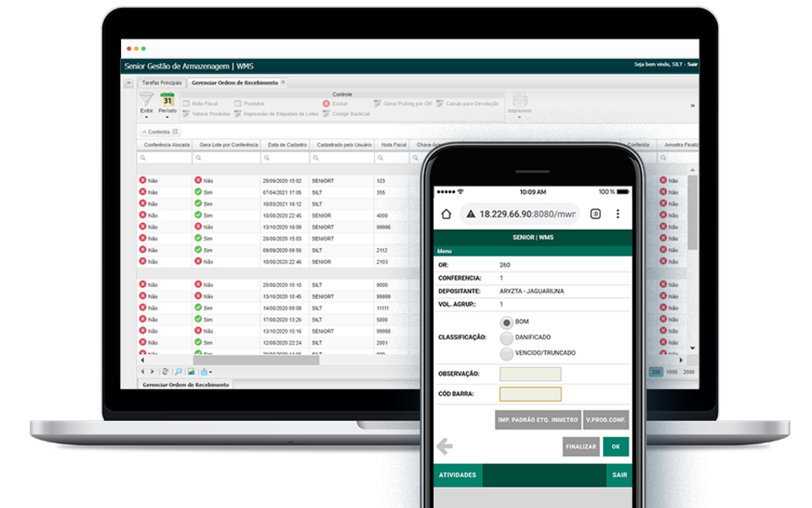Sort by Gera Lote por Conferência header
Screen dimensions: 812x508
pos(228,145)
